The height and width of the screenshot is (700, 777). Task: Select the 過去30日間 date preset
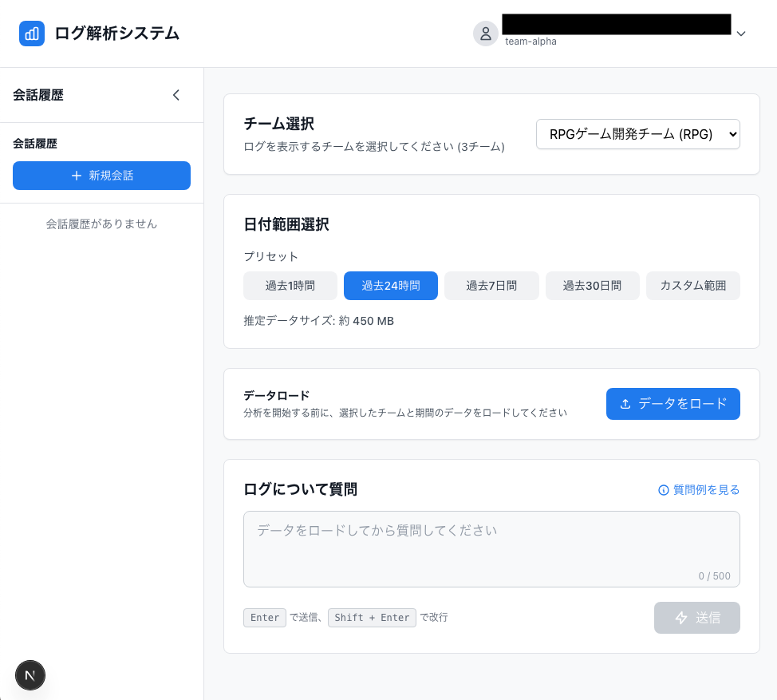592,285
